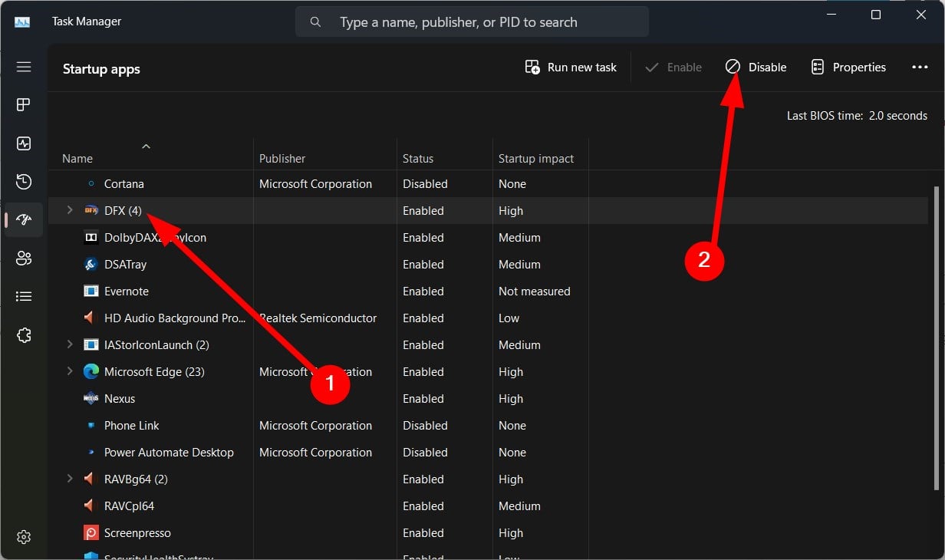The image size is (945, 560).
Task: Click the search box in title bar
Action: [x=472, y=22]
